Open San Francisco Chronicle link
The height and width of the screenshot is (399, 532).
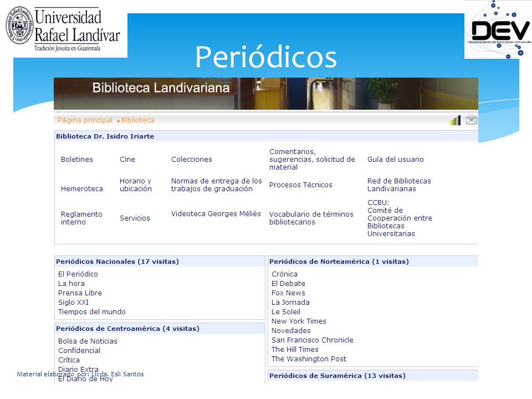312,340
